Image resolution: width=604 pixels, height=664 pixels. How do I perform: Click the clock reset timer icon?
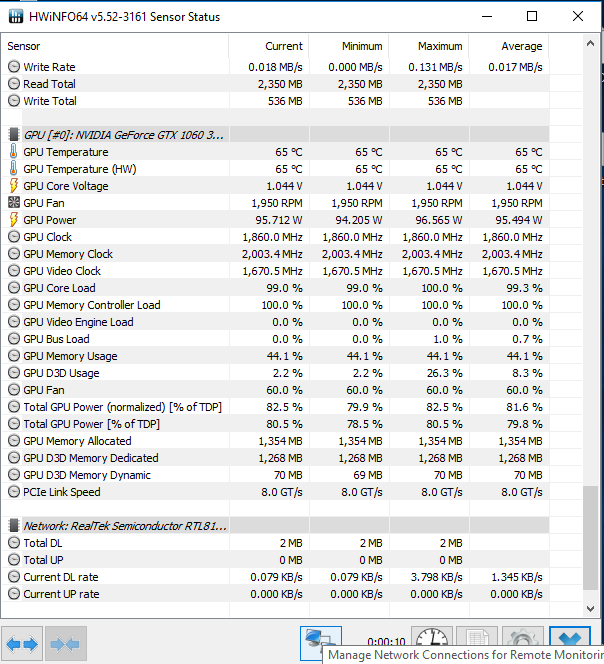coord(431,642)
